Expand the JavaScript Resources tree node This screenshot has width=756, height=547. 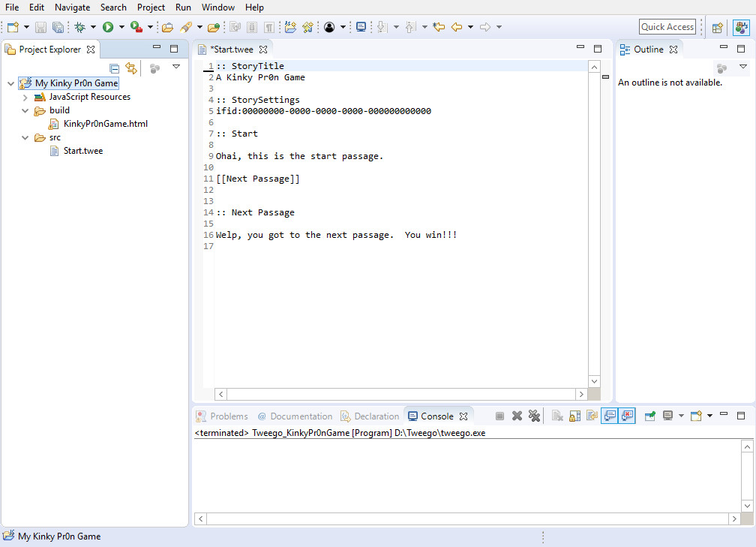(25, 97)
